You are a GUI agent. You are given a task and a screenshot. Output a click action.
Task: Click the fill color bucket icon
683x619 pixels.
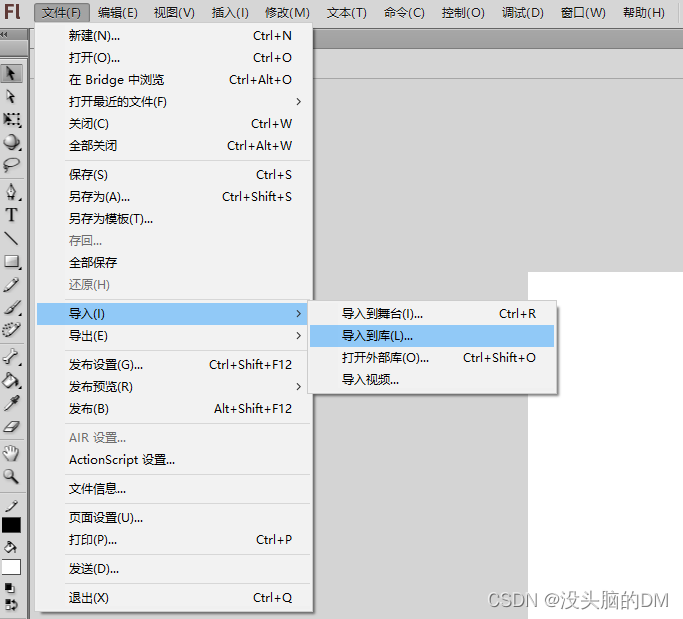coord(10,547)
